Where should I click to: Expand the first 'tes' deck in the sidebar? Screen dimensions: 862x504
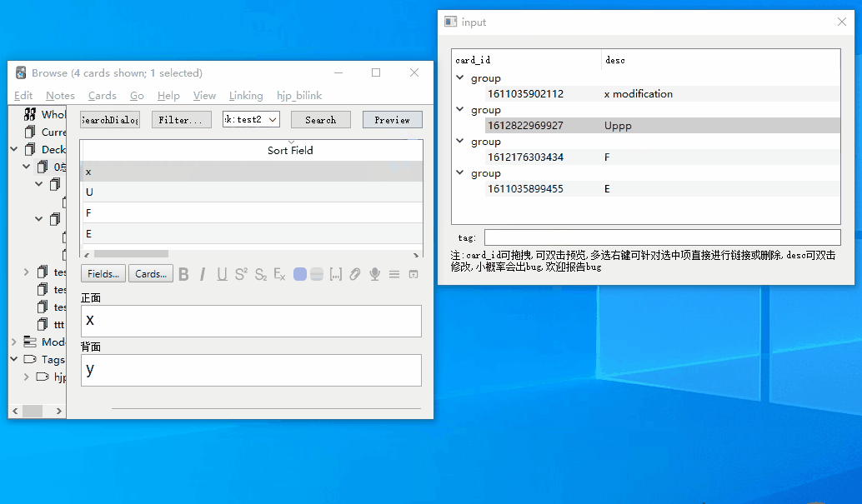27,272
